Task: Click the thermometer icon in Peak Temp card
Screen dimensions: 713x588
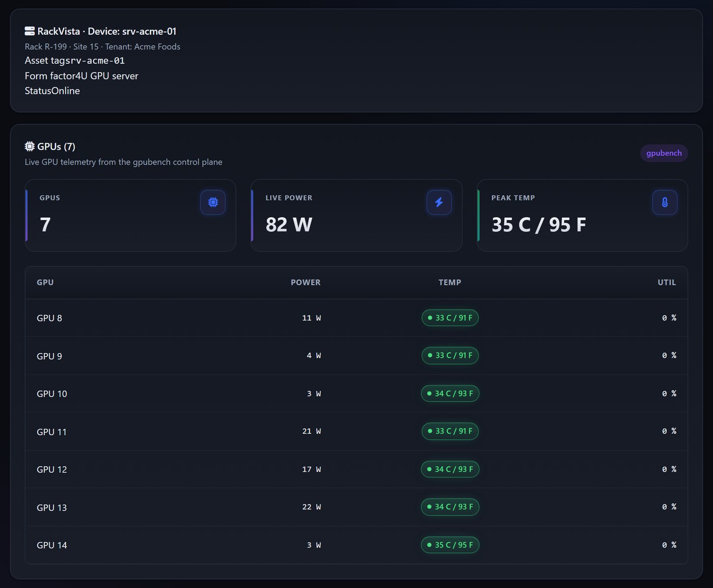Action: [665, 202]
